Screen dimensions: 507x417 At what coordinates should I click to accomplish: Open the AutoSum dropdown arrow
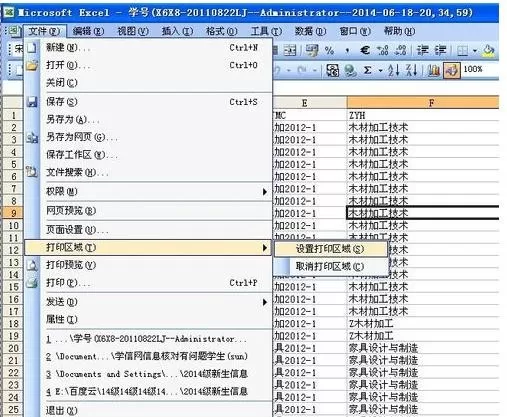coord(380,71)
